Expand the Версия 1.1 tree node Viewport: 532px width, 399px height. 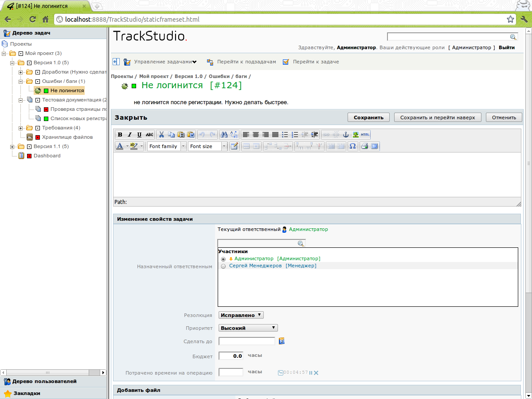12,146
